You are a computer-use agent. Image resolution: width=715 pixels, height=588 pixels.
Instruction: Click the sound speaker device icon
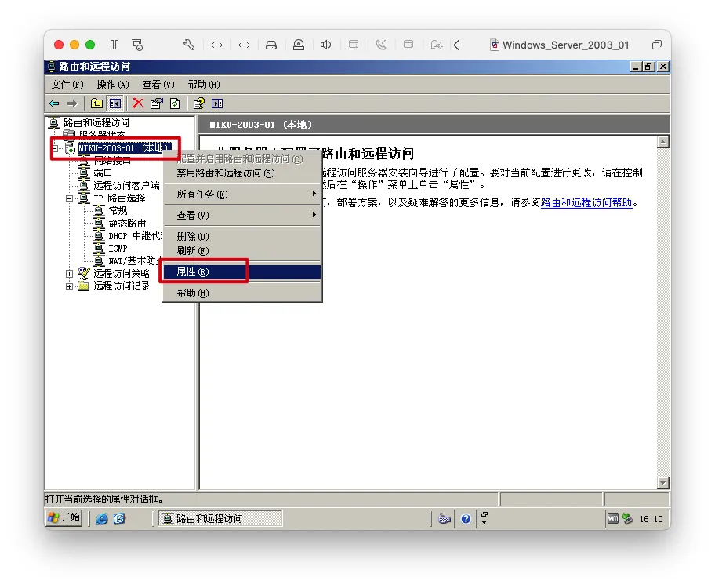coord(325,45)
